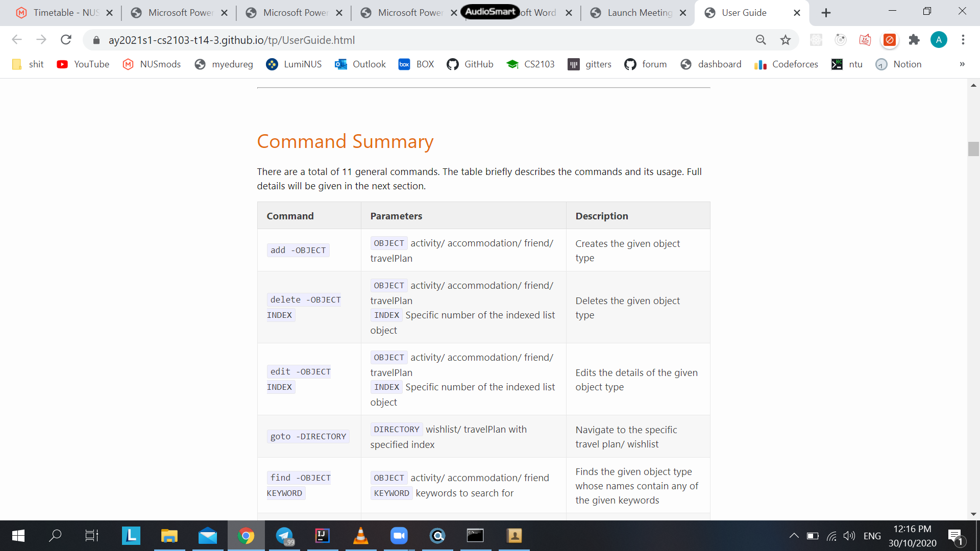Open the Notion bookmark
980x551 pixels.
(898, 64)
